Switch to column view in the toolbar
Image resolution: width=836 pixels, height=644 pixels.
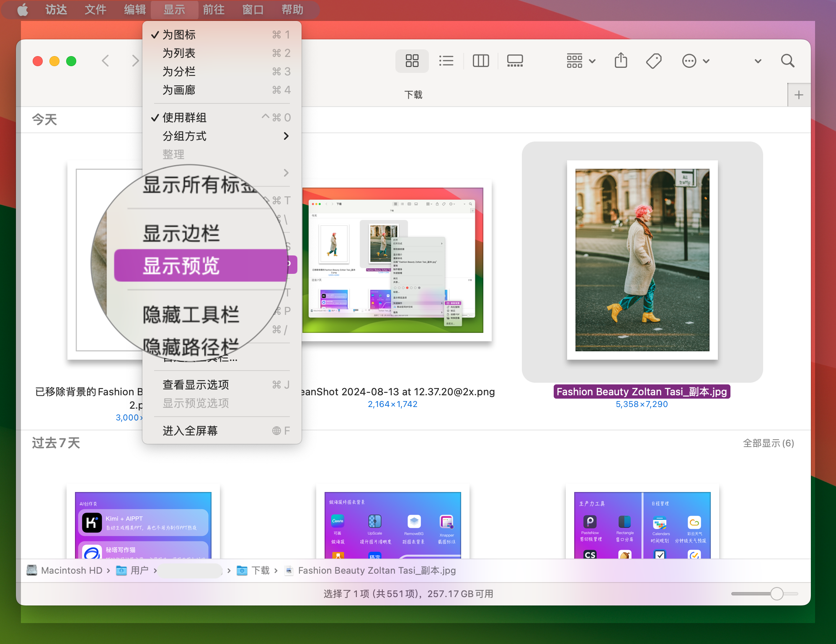480,61
